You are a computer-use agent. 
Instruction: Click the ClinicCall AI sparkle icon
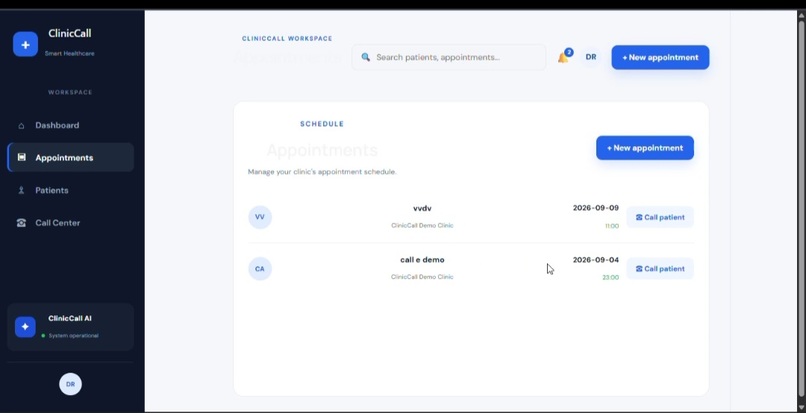25,327
